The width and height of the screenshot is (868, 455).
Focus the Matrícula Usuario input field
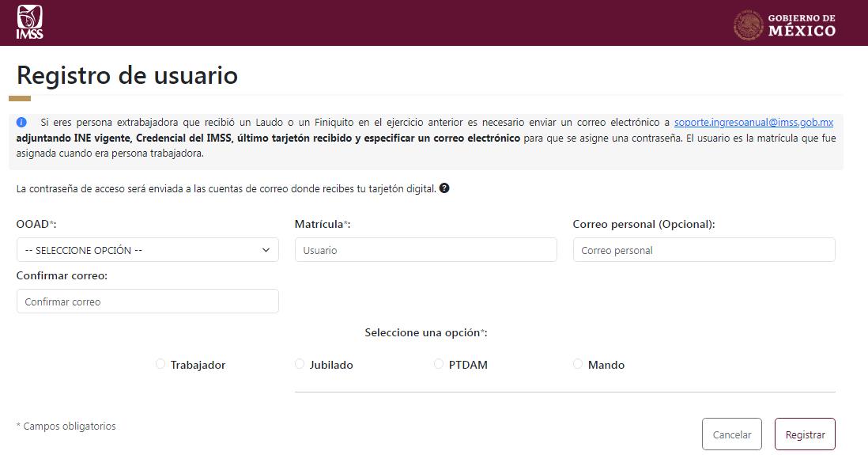pos(425,250)
